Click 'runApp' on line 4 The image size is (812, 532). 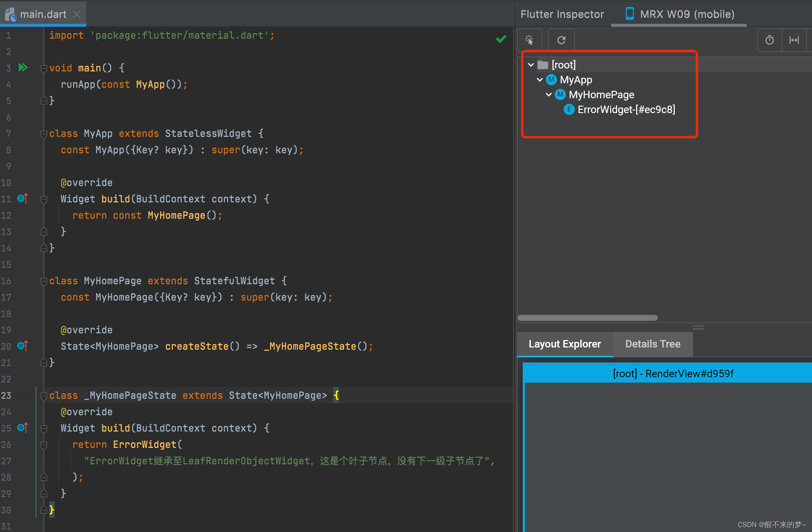(x=78, y=84)
